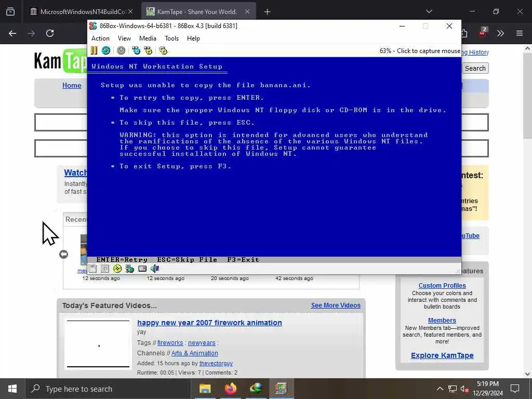
Task: Click the '42 seconds ago' timestamp text
Action: click(294, 278)
